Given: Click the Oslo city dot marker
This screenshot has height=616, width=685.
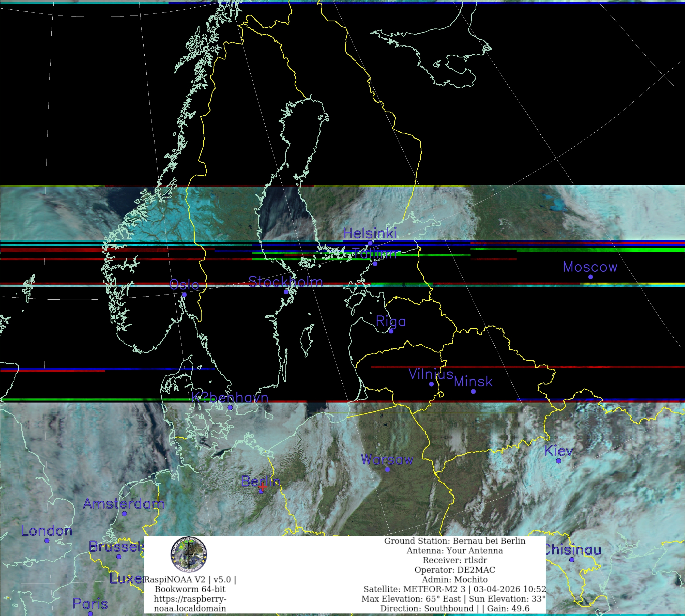Looking at the screenshot, I should [184, 295].
